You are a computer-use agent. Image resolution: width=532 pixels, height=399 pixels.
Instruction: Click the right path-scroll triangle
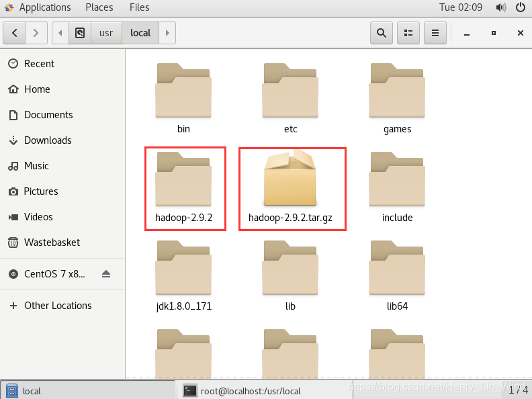click(x=167, y=33)
